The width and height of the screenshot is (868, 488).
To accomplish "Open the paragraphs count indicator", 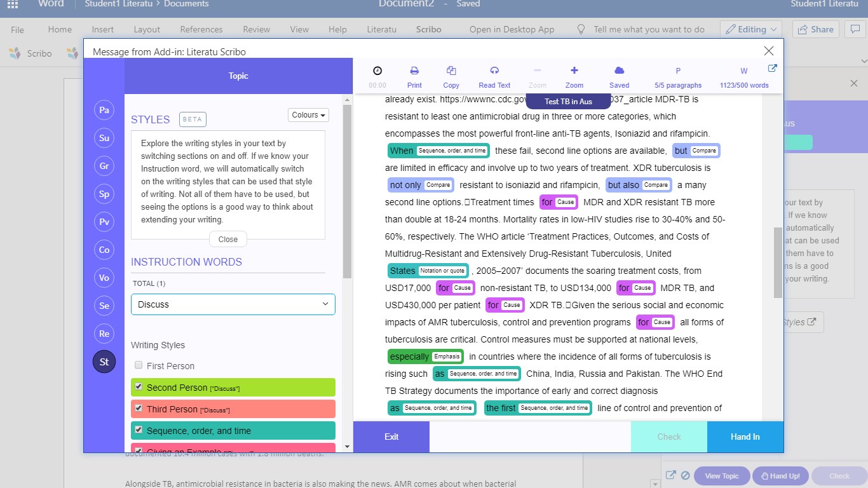I will [x=678, y=77].
